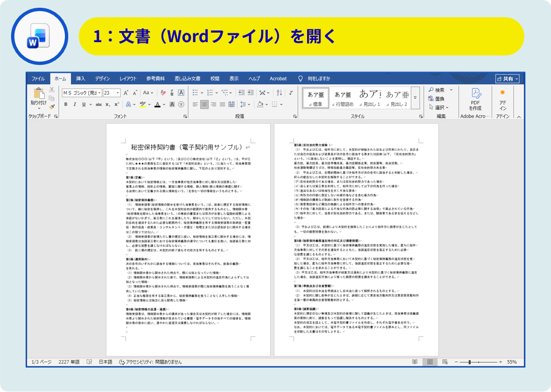Click the 置換 (Replace) button
This screenshot has height=392, width=551.
[439, 98]
